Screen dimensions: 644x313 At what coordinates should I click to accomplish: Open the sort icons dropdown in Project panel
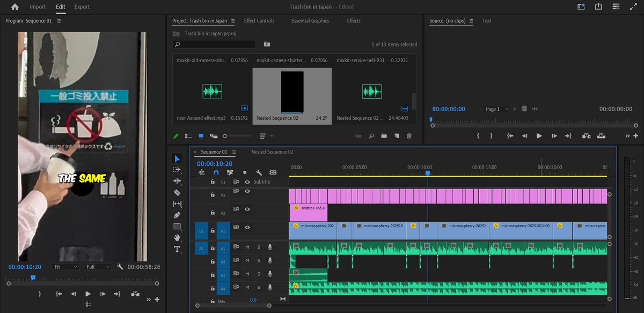tap(266, 136)
